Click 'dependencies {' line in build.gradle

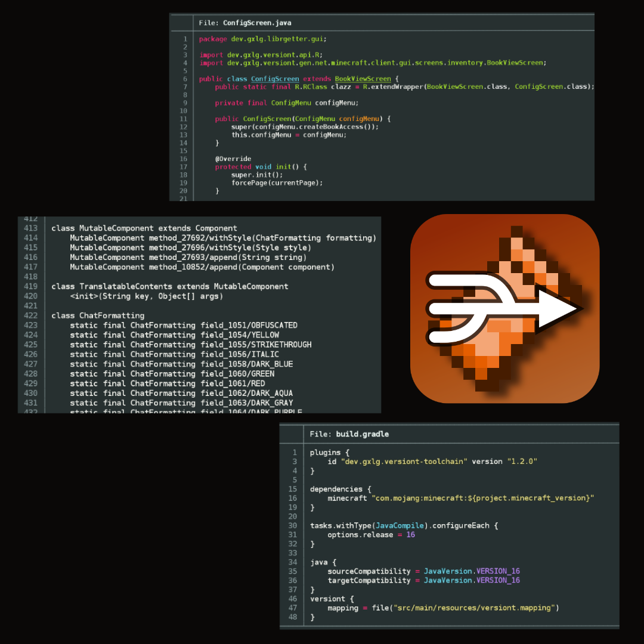click(340, 489)
